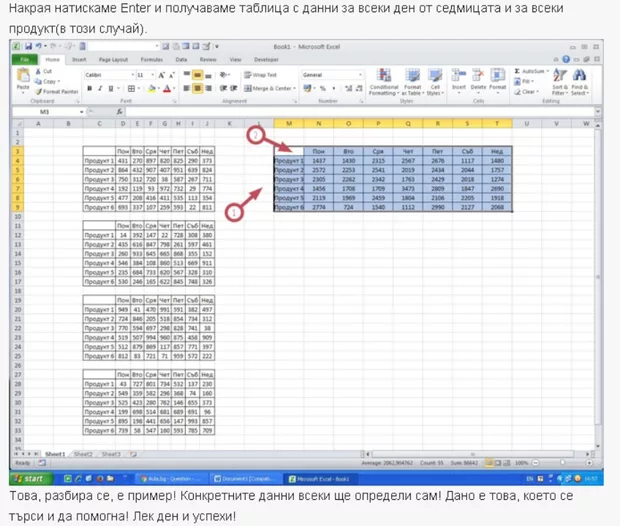The width and height of the screenshot is (620, 526).
Task: Switch to Page Break Preview in status bar
Action: tap(507, 463)
